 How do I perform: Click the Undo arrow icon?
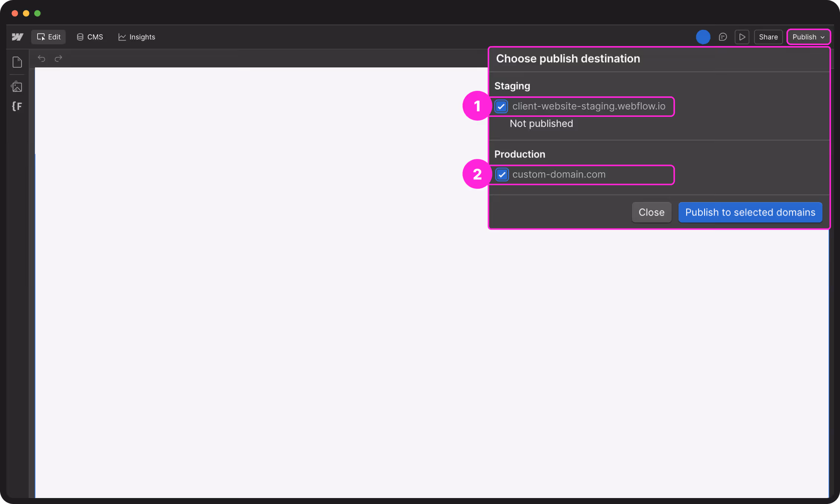click(x=41, y=58)
